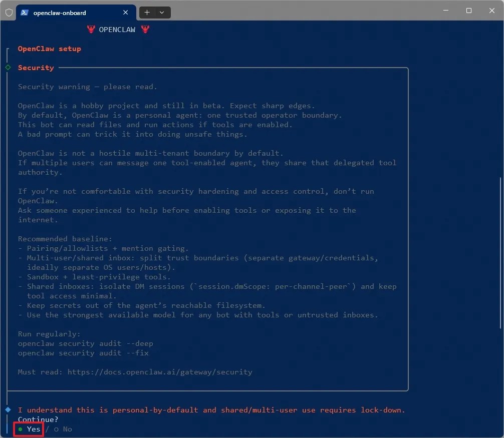Close the openclaw-onboard tab
The image size is (504, 438).
point(126,13)
